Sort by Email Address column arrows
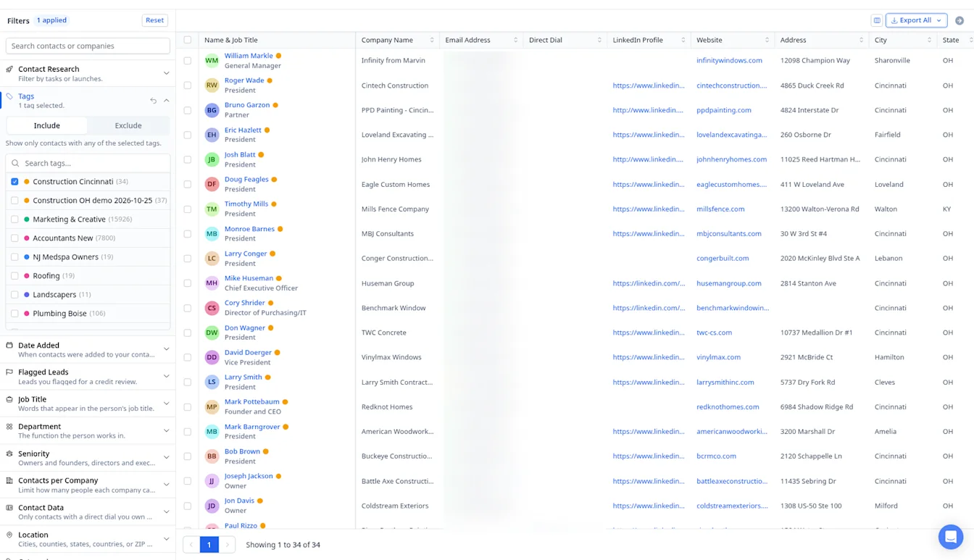 [x=516, y=40]
